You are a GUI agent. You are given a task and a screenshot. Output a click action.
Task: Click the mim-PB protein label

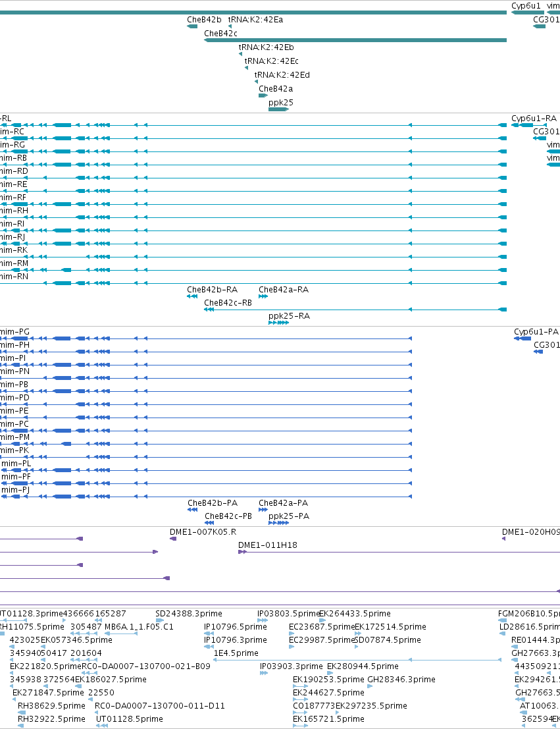pyautogui.click(x=14, y=385)
